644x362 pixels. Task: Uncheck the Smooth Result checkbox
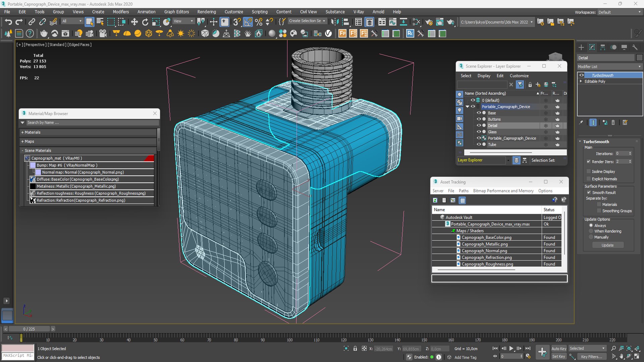(589, 192)
